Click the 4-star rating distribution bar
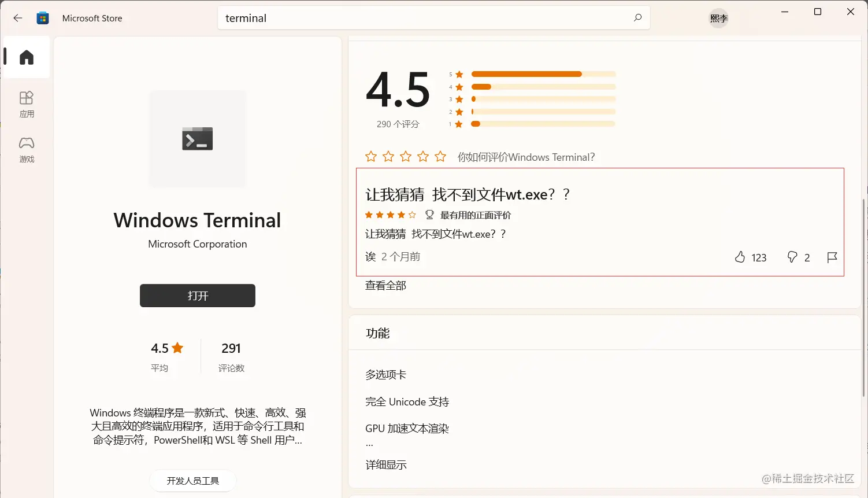This screenshot has height=498, width=868. pyautogui.click(x=544, y=87)
